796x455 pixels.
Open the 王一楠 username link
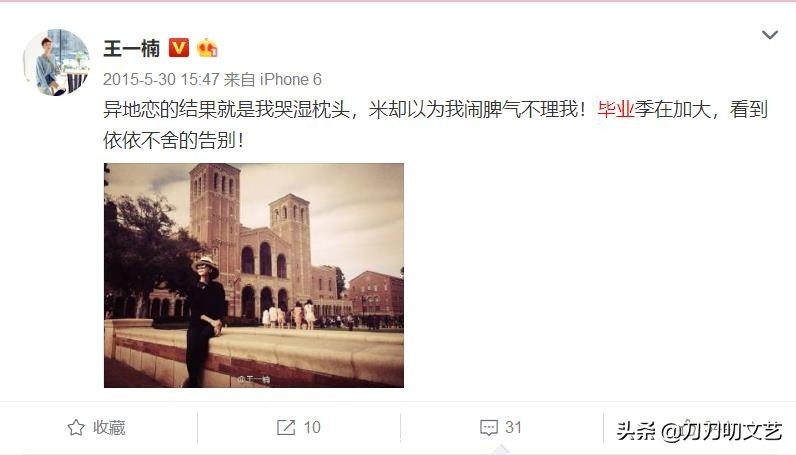[131, 48]
